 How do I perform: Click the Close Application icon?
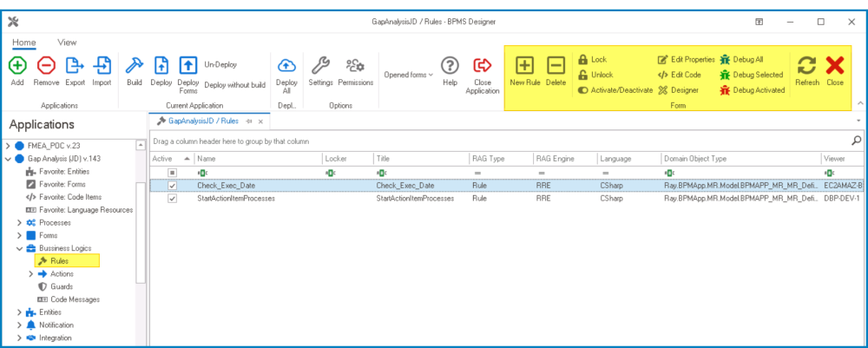(482, 66)
